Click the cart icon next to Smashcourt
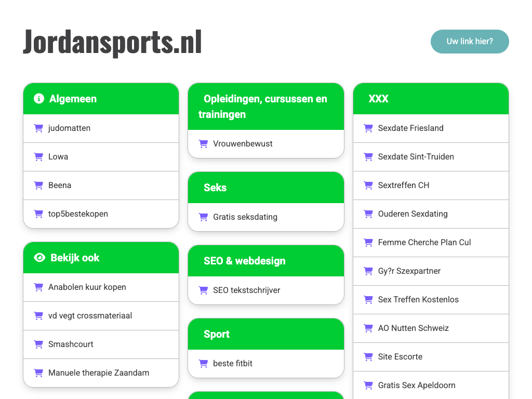532x399 pixels. (38, 344)
